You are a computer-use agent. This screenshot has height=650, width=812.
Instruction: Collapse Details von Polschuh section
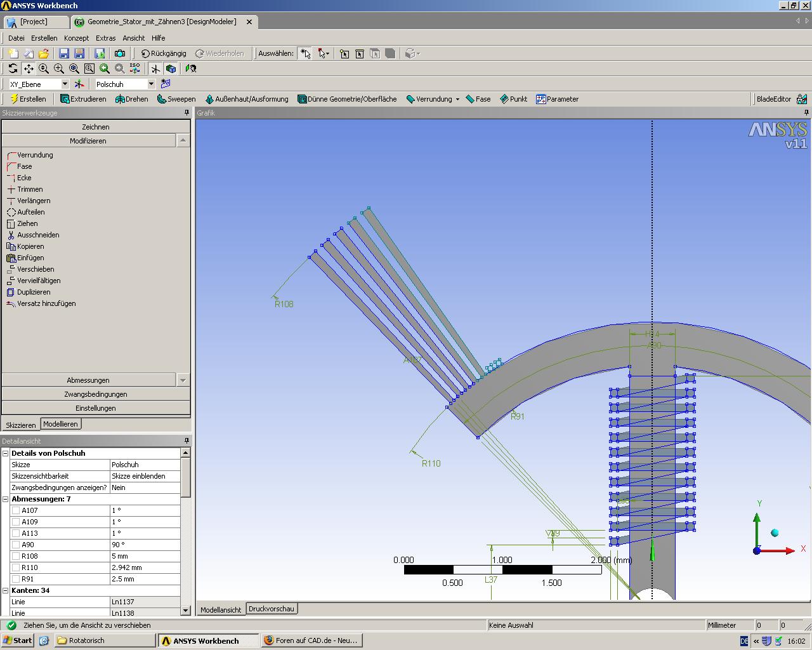point(6,453)
